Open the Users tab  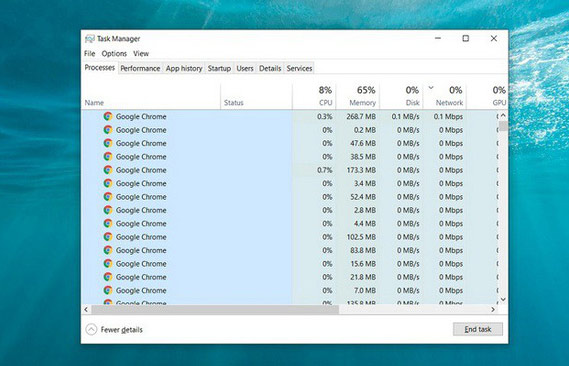pos(245,68)
